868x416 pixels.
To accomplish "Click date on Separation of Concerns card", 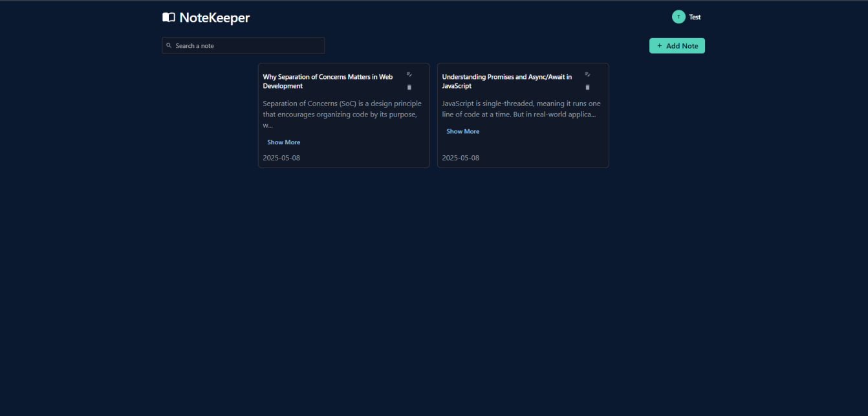I will click(x=281, y=158).
